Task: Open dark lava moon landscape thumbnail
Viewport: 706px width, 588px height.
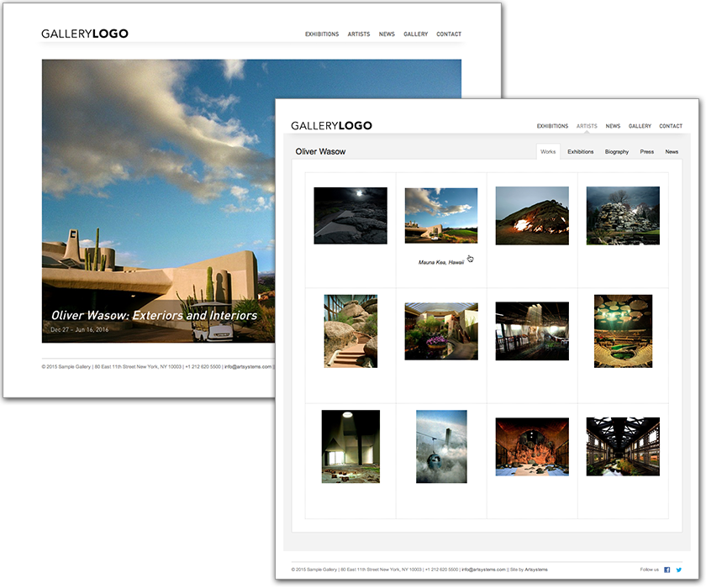Action: point(350,216)
